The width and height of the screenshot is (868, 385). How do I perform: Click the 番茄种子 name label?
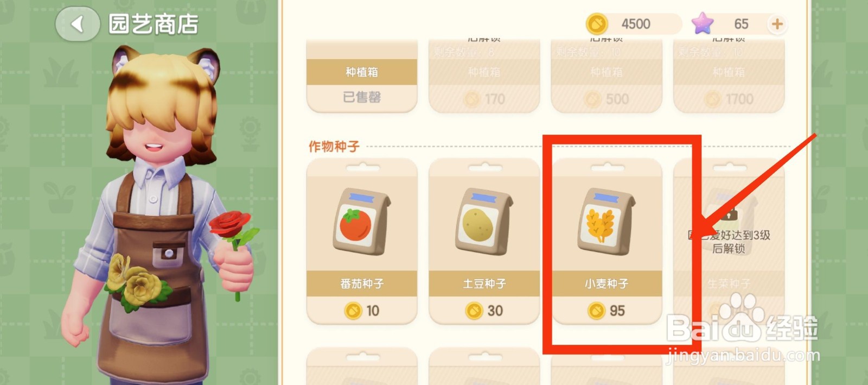[362, 283]
